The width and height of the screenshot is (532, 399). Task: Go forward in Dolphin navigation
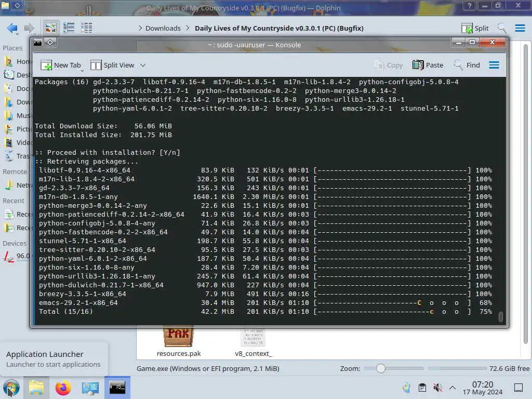coord(29,28)
